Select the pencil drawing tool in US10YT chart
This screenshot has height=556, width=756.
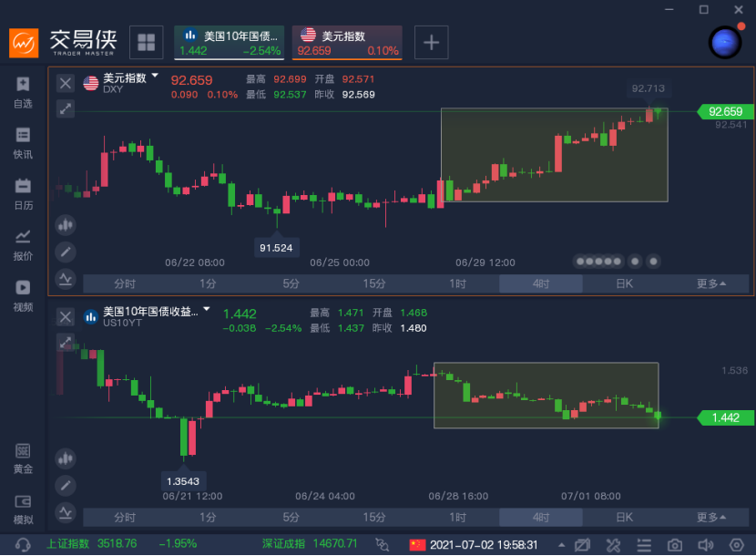click(66, 485)
